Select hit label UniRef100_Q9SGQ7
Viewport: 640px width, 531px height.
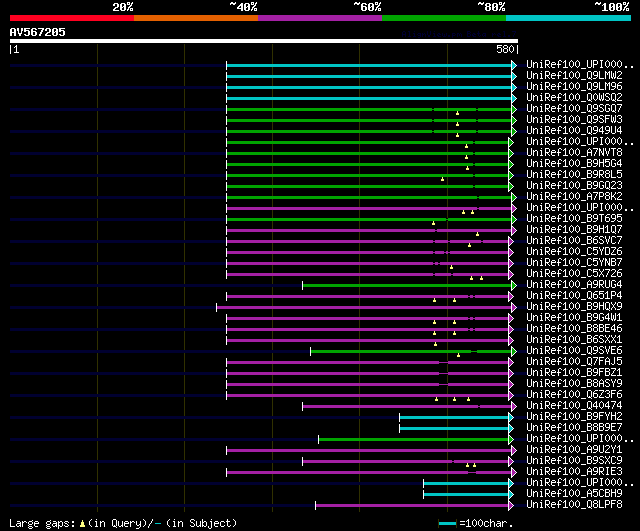point(574,109)
